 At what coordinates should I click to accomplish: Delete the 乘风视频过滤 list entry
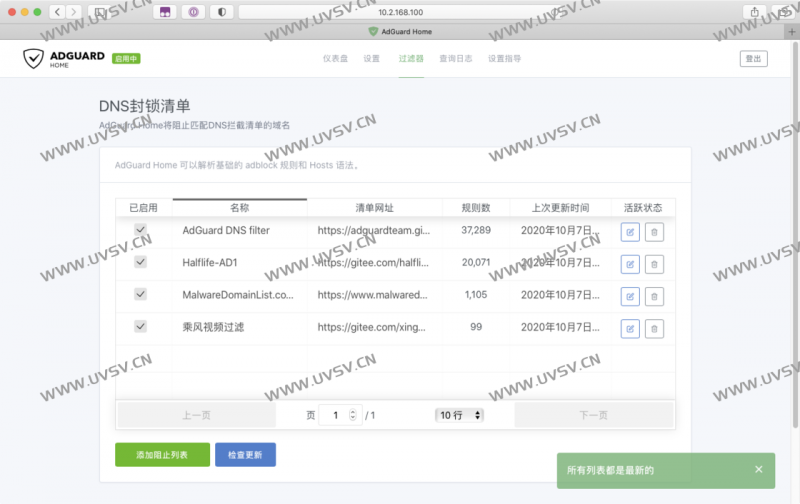[x=654, y=329]
